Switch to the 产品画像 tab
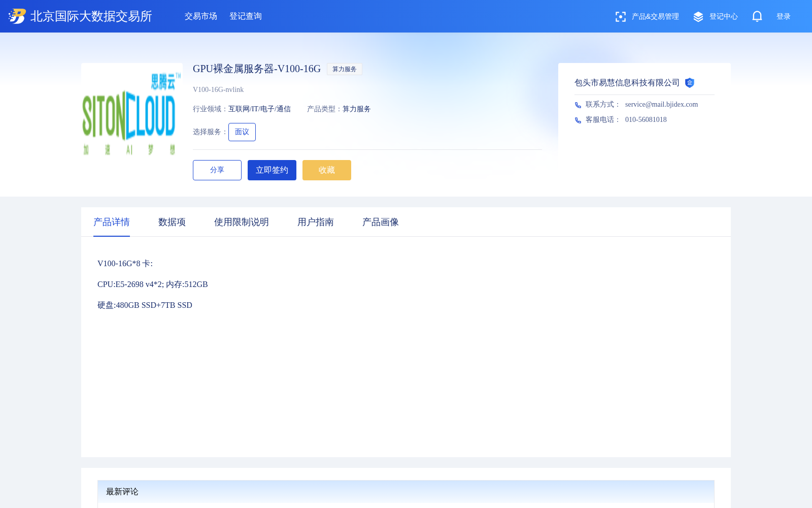Image resolution: width=812 pixels, height=508 pixels. click(x=381, y=222)
